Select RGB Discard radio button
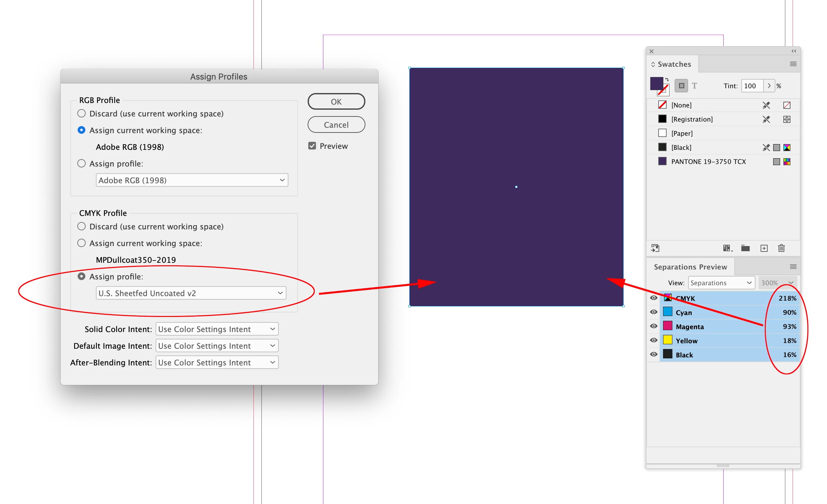The image size is (827, 504). tap(81, 114)
